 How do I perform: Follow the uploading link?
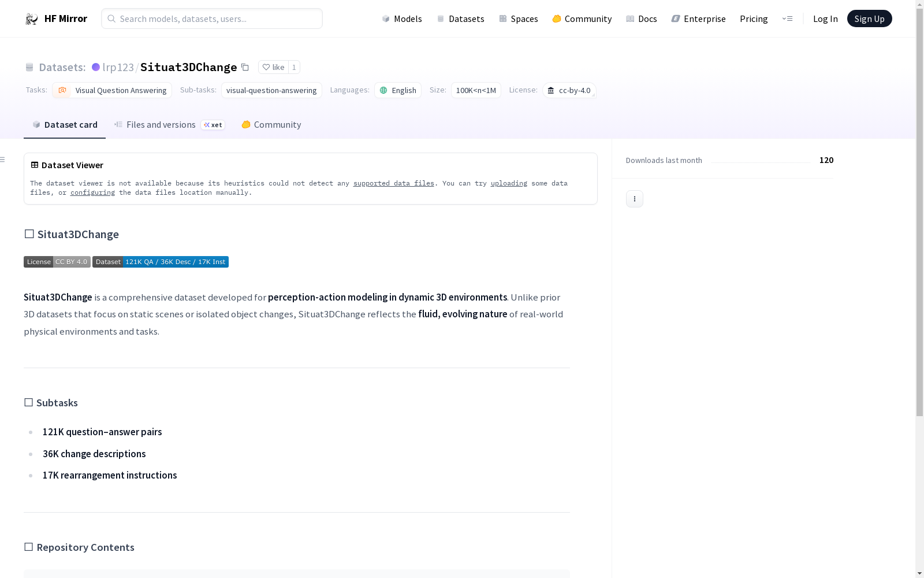[509, 183]
